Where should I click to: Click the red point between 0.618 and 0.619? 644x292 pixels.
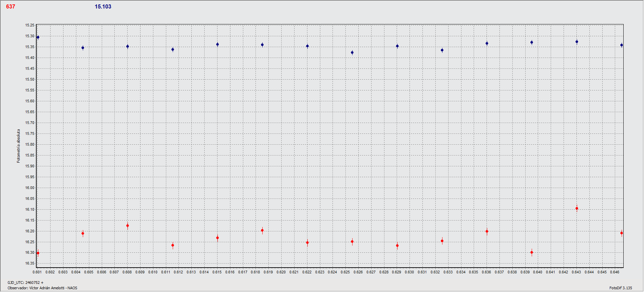pos(262,230)
